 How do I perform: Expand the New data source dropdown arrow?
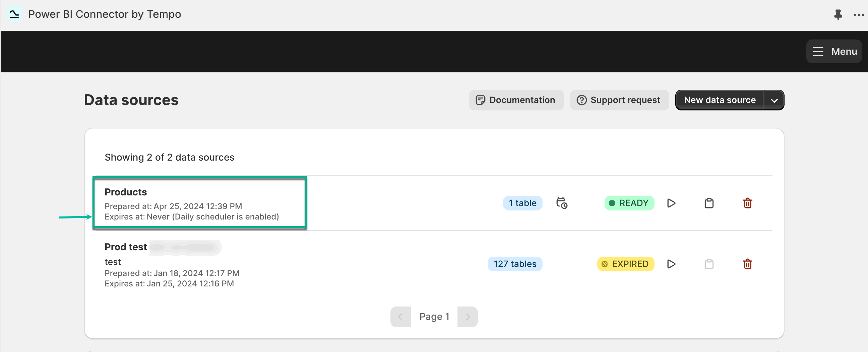[x=774, y=100]
